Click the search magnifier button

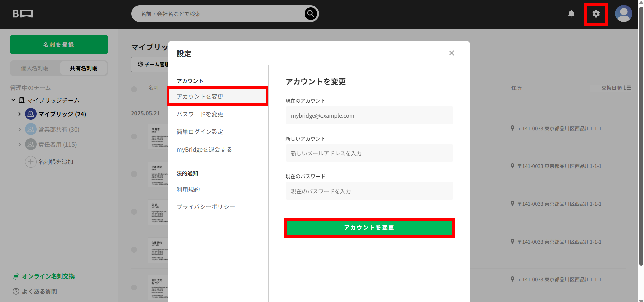point(311,14)
